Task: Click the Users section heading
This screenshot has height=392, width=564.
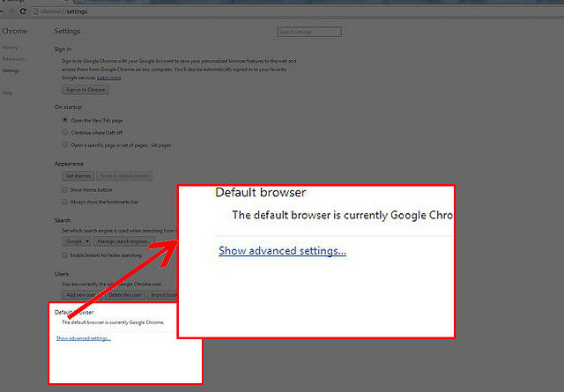Action: [x=62, y=274]
